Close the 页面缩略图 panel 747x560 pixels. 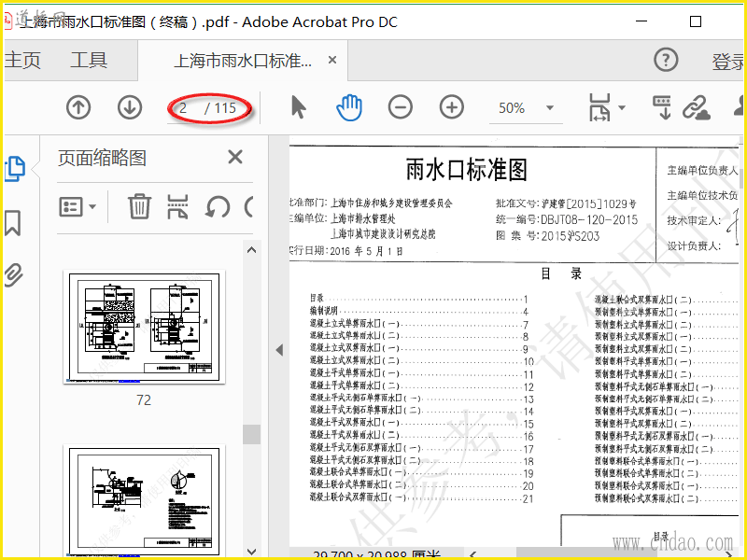pyautogui.click(x=235, y=157)
